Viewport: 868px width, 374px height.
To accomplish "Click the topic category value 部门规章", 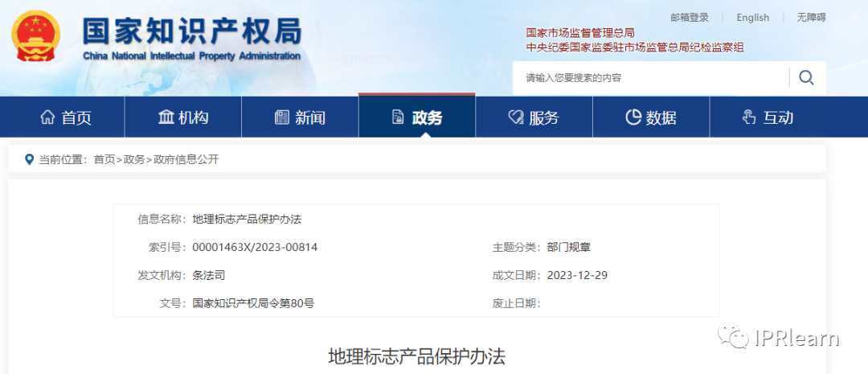I will [x=568, y=247].
